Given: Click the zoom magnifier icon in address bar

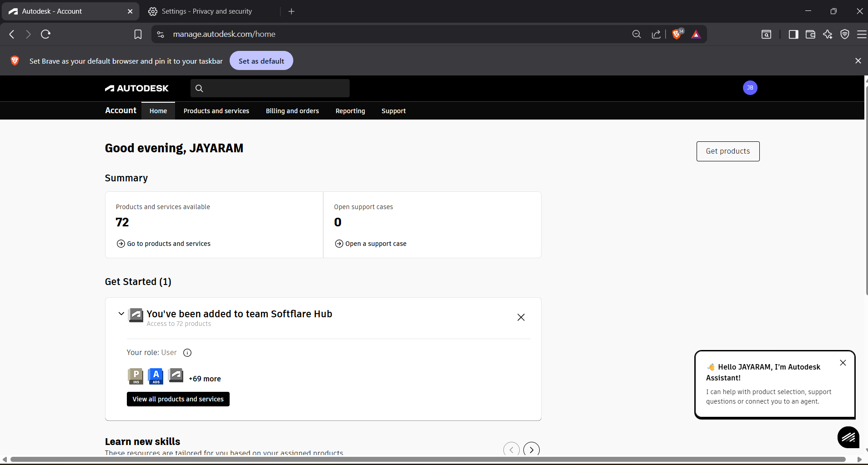Looking at the screenshot, I should tap(637, 34).
